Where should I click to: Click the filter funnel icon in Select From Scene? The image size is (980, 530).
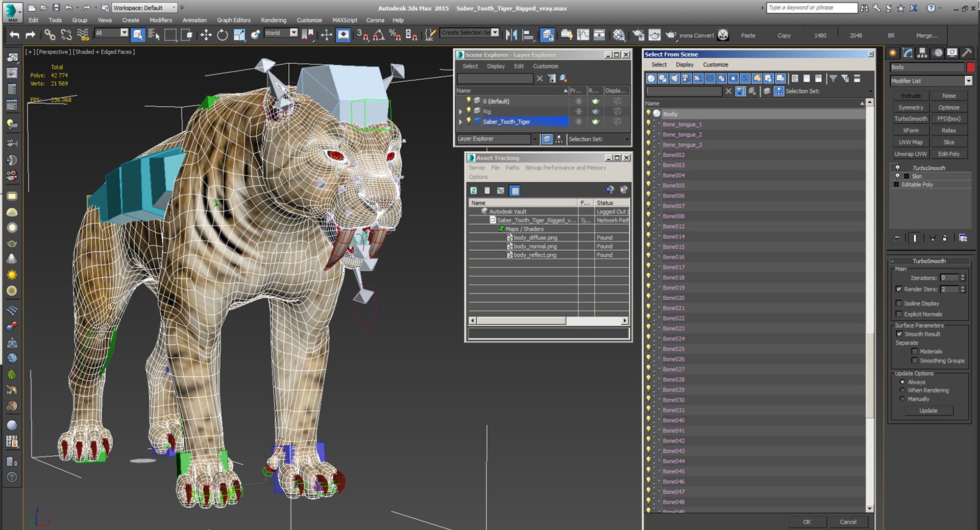point(833,78)
